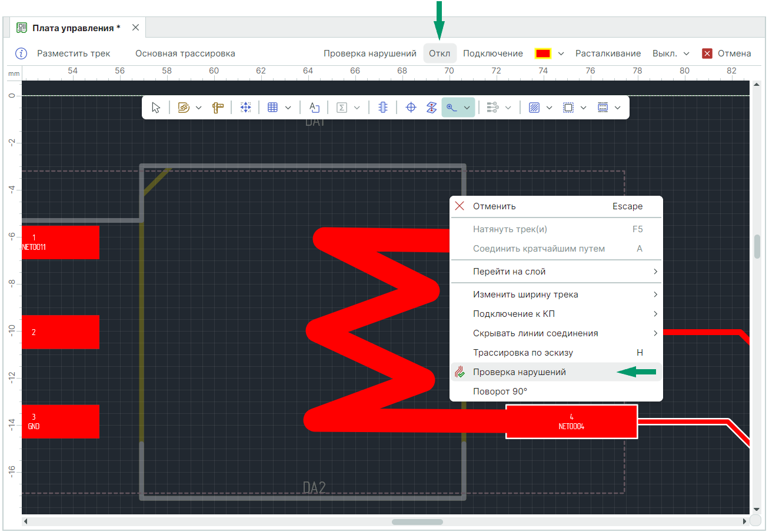Image resolution: width=769 pixels, height=532 pixels.
Task: Select Трассировка по эскизу menu item
Action: point(522,353)
